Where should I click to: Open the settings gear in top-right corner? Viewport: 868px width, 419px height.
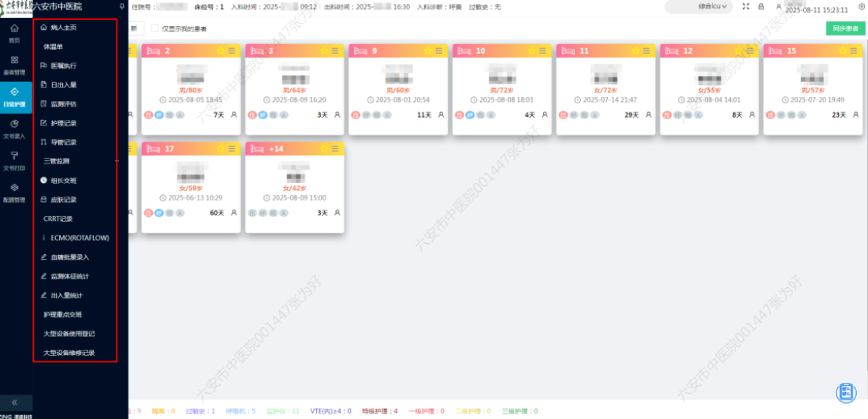861,6
